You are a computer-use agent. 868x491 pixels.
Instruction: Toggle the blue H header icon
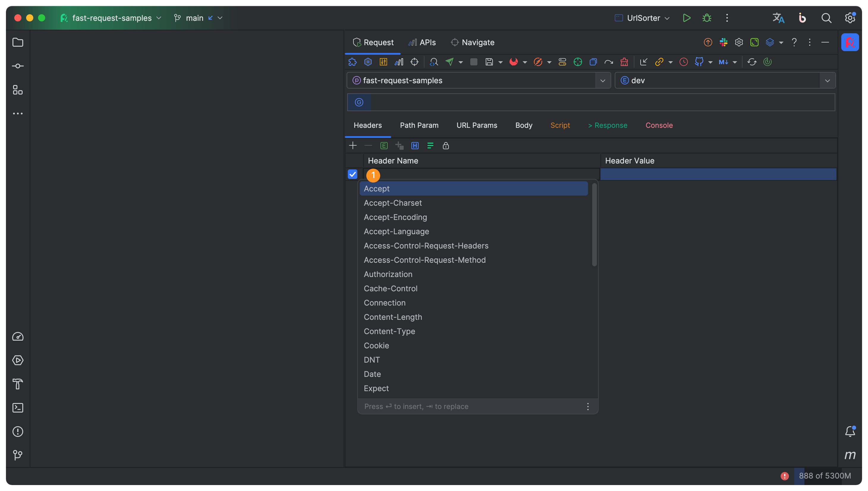pyautogui.click(x=415, y=146)
